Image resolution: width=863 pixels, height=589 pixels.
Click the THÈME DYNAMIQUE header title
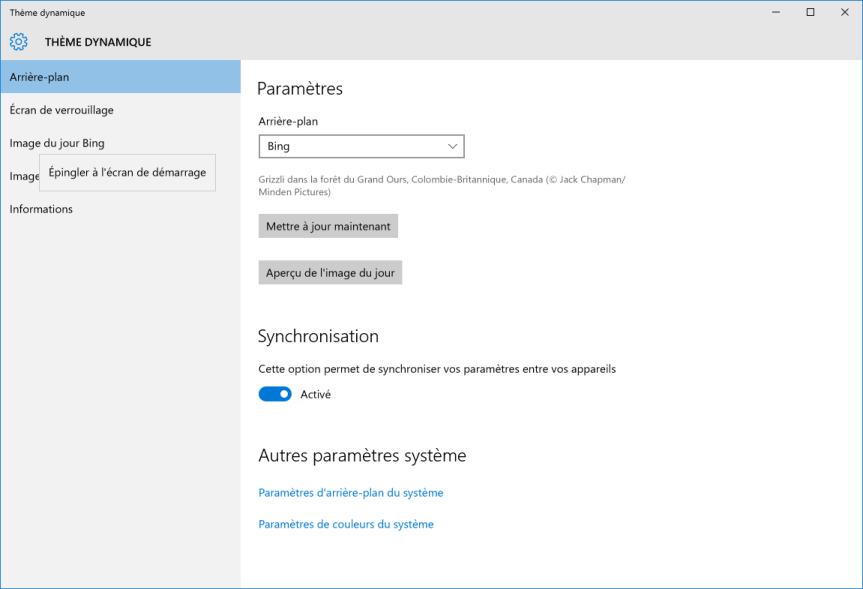point(98,42)
